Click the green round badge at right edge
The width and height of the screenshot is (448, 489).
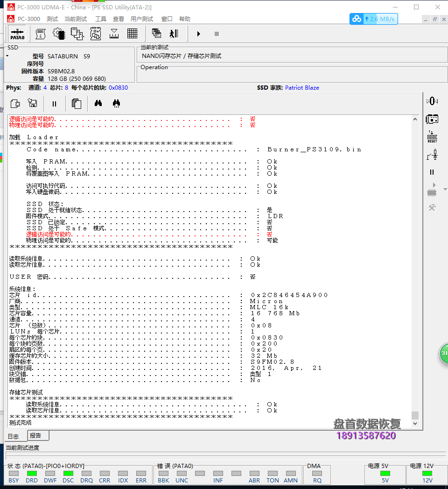point(444,354)
